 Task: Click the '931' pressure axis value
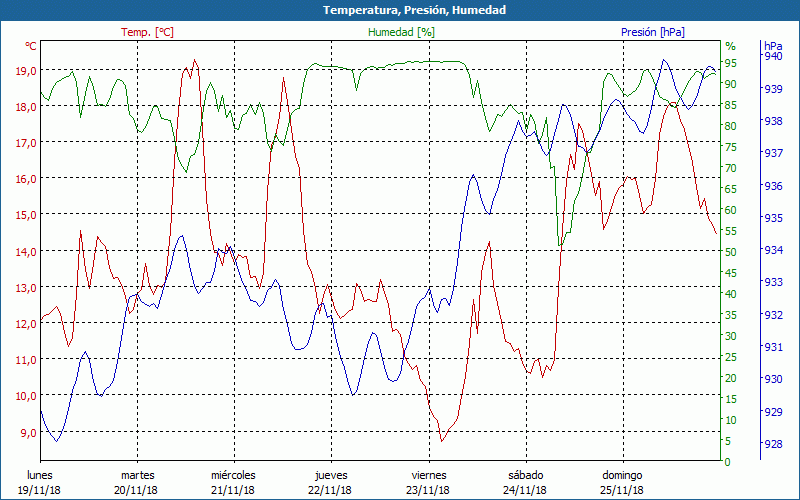coord(773,347)
